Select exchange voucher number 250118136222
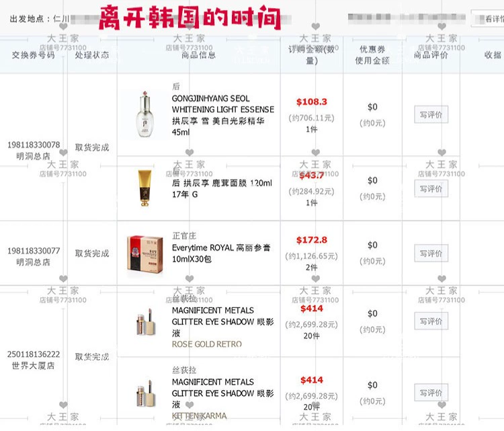Viewport: 504px width, 431px height. (x=34, y=354)
